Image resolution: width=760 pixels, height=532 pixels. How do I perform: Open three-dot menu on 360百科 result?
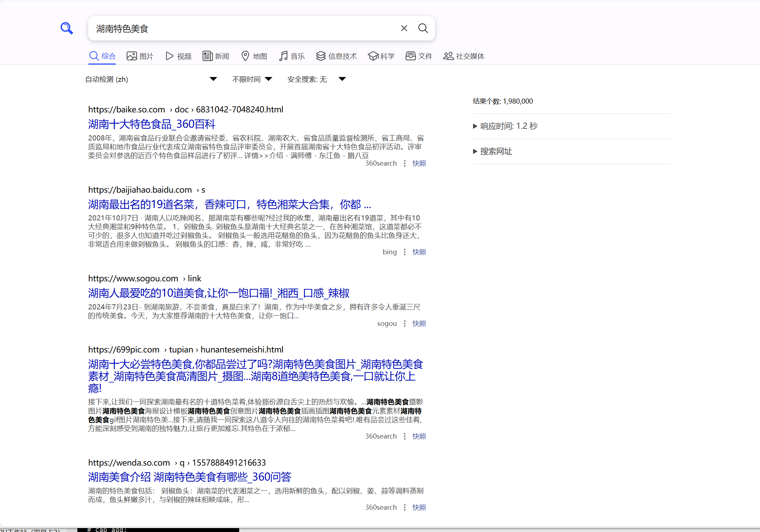tap(404, 163)
